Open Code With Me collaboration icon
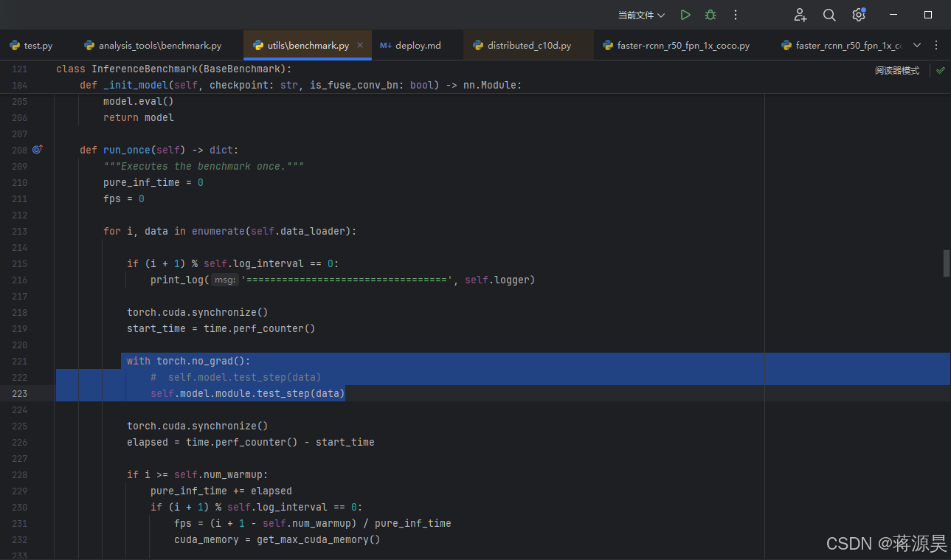The image size is (951, 560). [x=800, y=15]
